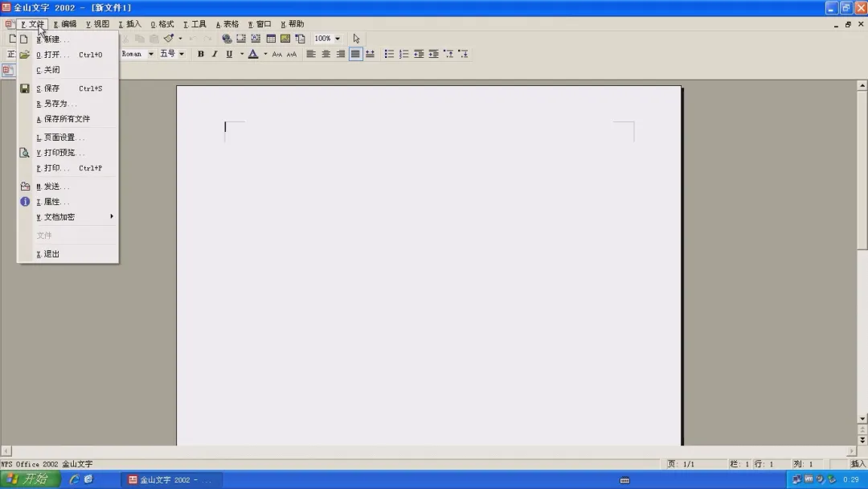Click the font color A icon
868x489 pixels.
(253, 54)
